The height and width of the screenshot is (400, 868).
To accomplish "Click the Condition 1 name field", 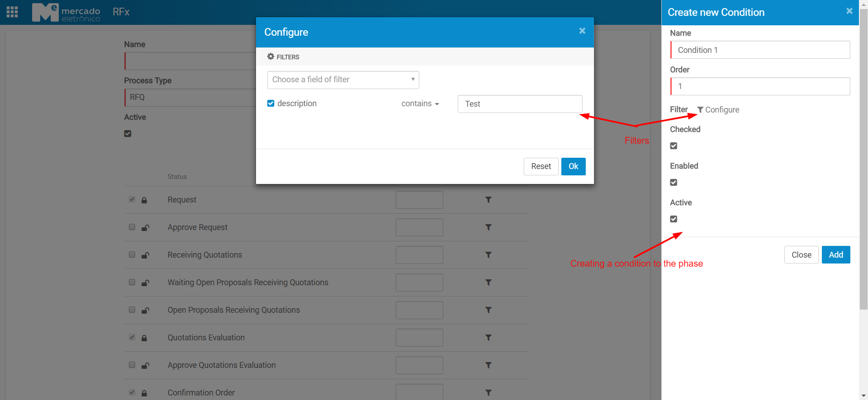I will click(760, 50).
